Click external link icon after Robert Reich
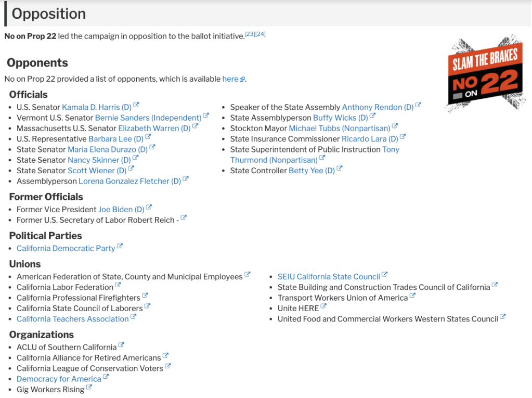The height and width of the screenshot is (398, 532). click(184, 219)
